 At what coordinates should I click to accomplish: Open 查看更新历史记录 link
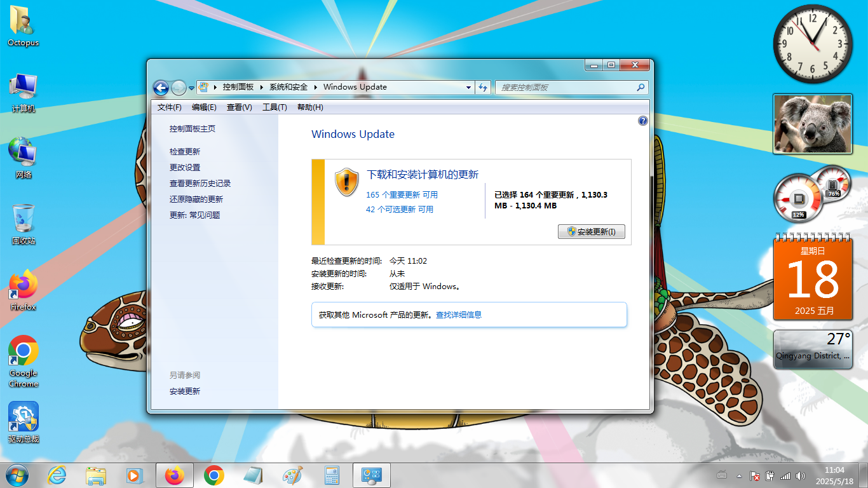point(200,183)
